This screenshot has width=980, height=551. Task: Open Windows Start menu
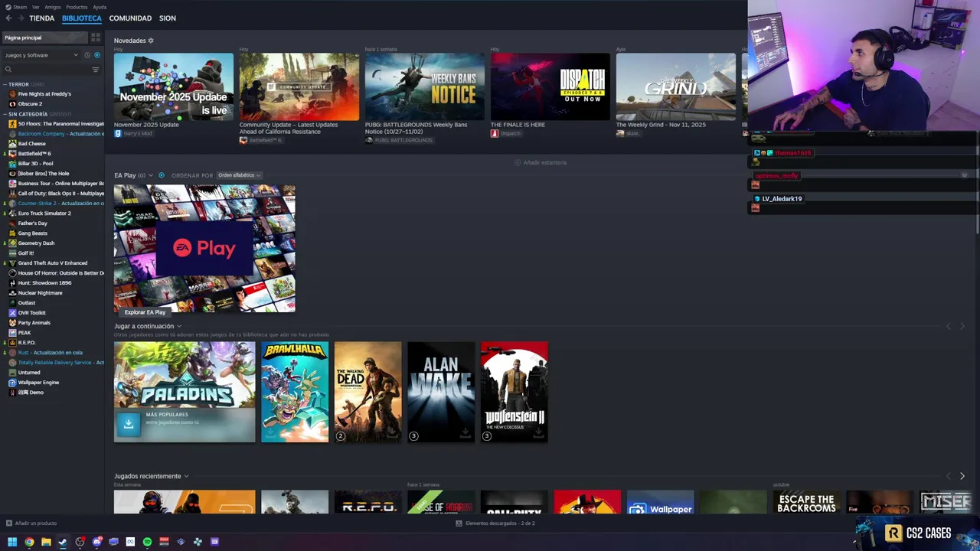[12, 542]
